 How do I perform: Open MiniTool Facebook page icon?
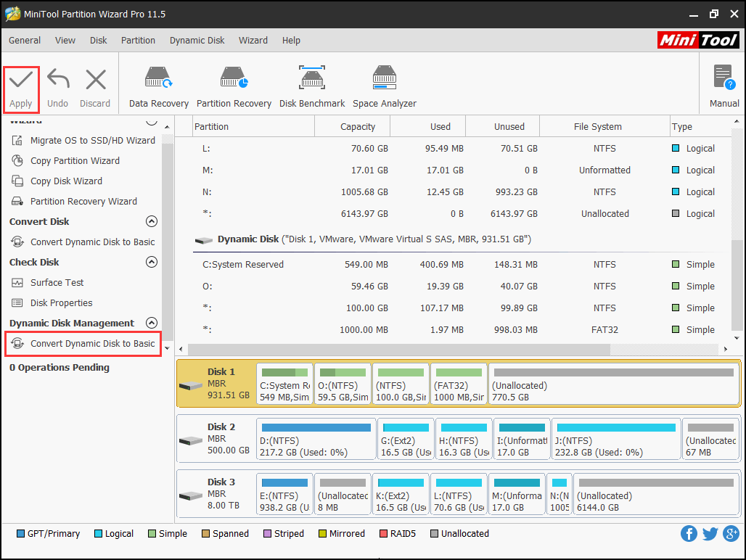689,533
